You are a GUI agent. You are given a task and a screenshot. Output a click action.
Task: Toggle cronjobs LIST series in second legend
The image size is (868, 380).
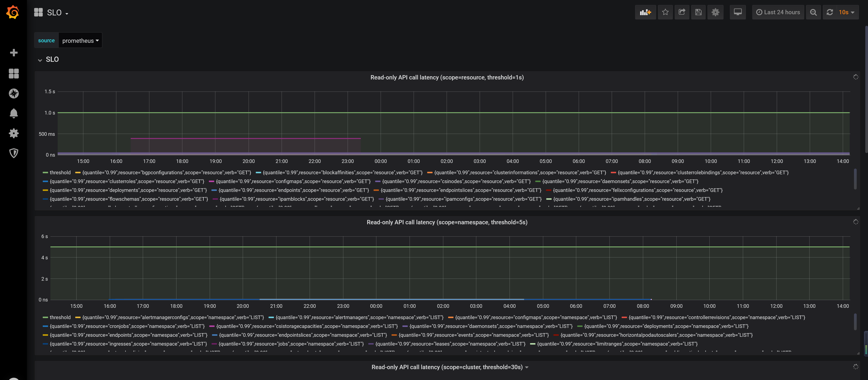127,326
